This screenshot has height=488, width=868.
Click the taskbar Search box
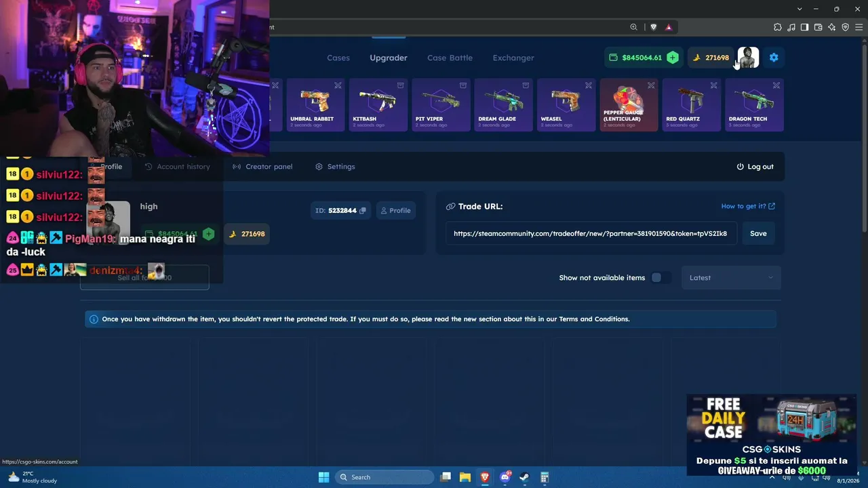tap(384, 477)
